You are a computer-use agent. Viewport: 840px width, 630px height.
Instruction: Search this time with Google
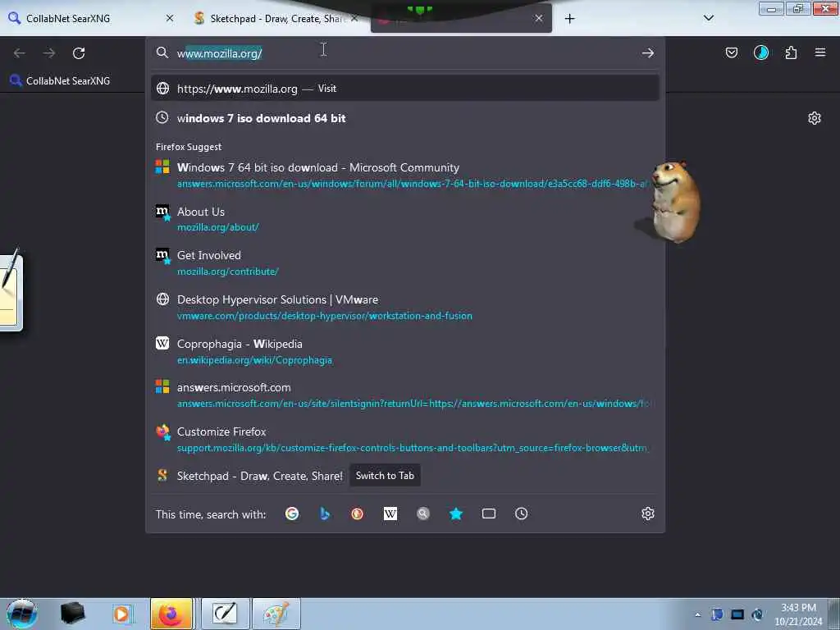(292, 514)
